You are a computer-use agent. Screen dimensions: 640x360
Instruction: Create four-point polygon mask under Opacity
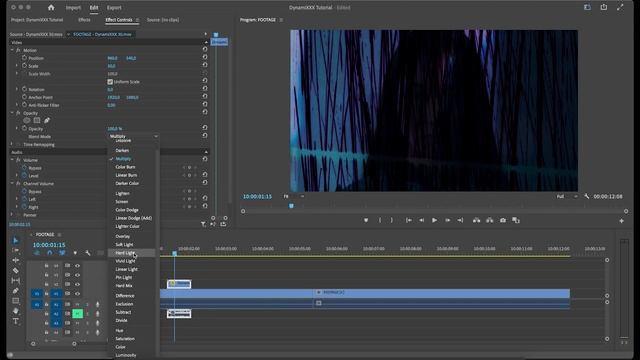click(x=37, y=120)
